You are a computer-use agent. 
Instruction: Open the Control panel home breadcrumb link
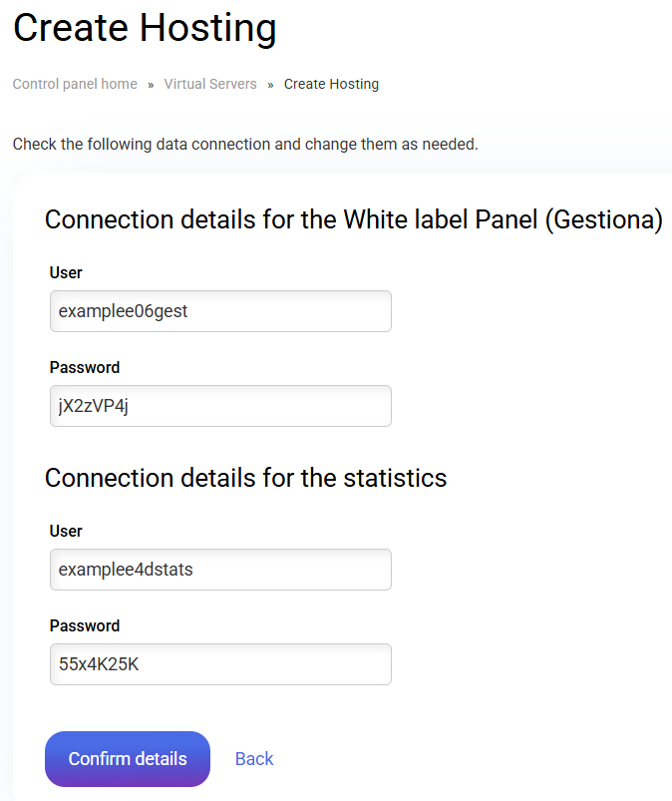[x=75, y=85]
